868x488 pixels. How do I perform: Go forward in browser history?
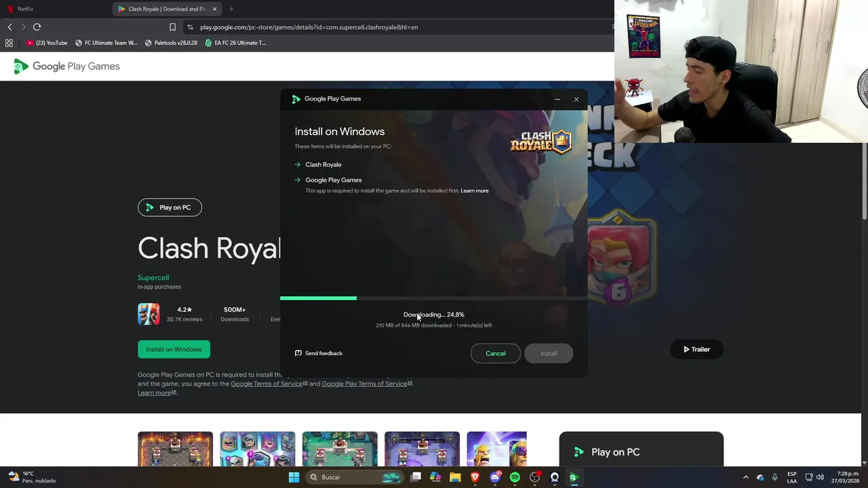(23, 27)
